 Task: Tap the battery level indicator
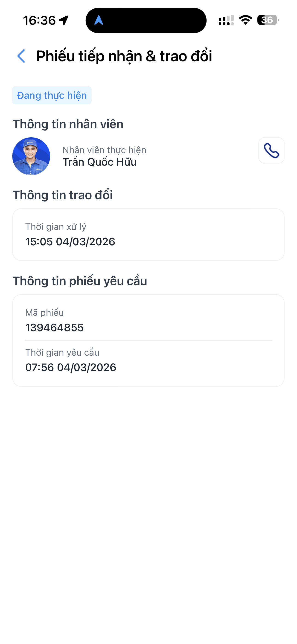(x=268, y=20)
